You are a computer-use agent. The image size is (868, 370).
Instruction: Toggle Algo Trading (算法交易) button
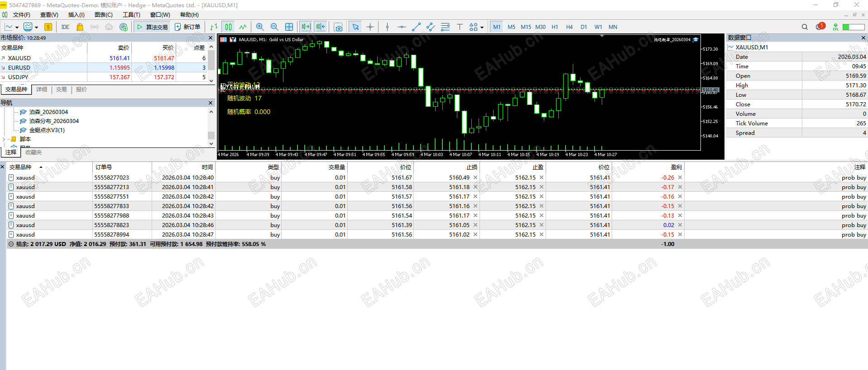(x=153, y=27)
